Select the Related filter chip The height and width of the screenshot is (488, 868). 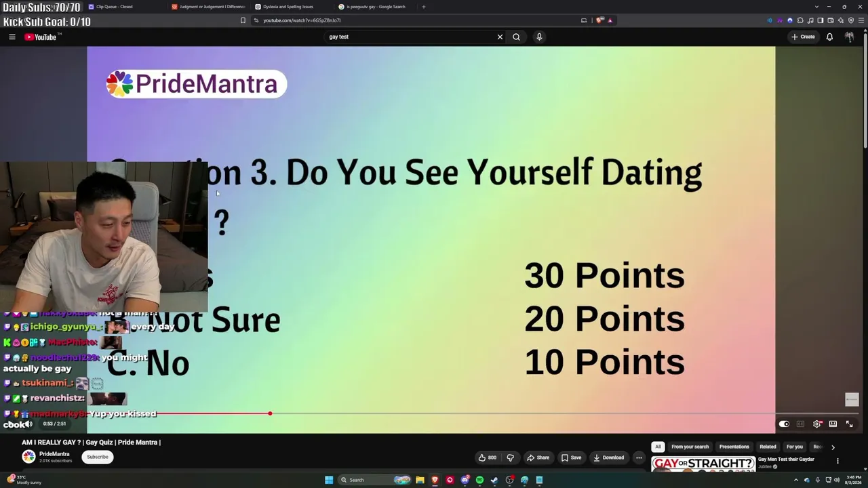pos(768,447)
